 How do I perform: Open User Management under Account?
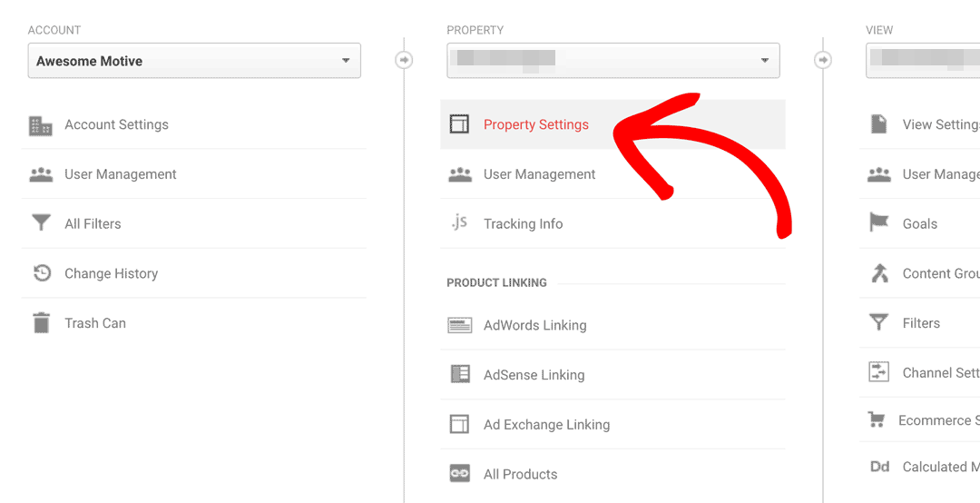coord(120,174)
